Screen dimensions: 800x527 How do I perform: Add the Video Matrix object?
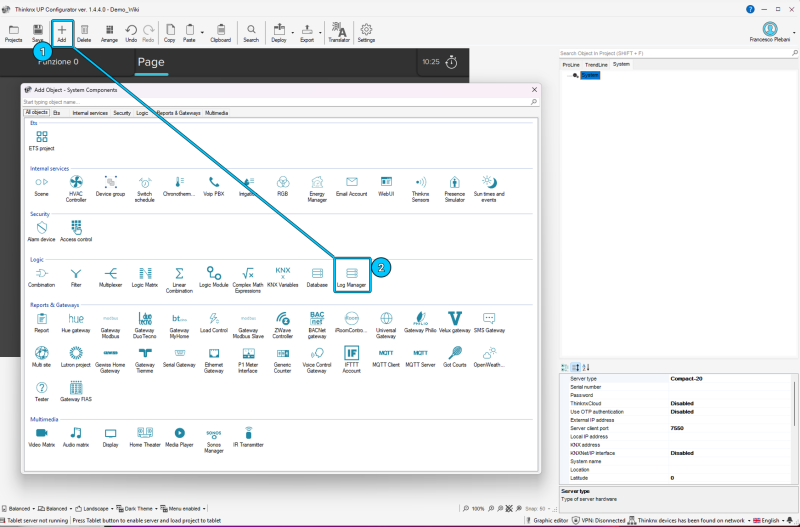(41, 438)
